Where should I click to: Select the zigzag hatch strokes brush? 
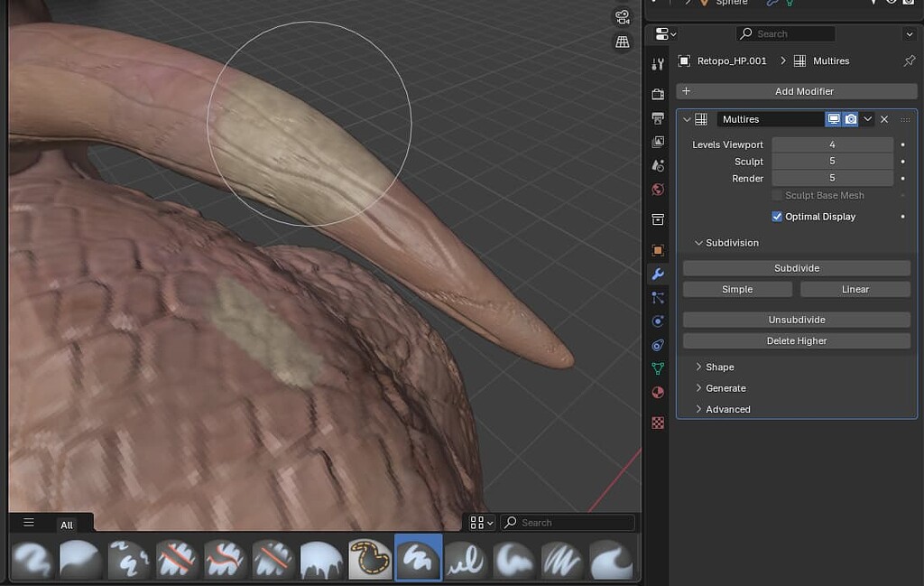[x=563, y=558]
